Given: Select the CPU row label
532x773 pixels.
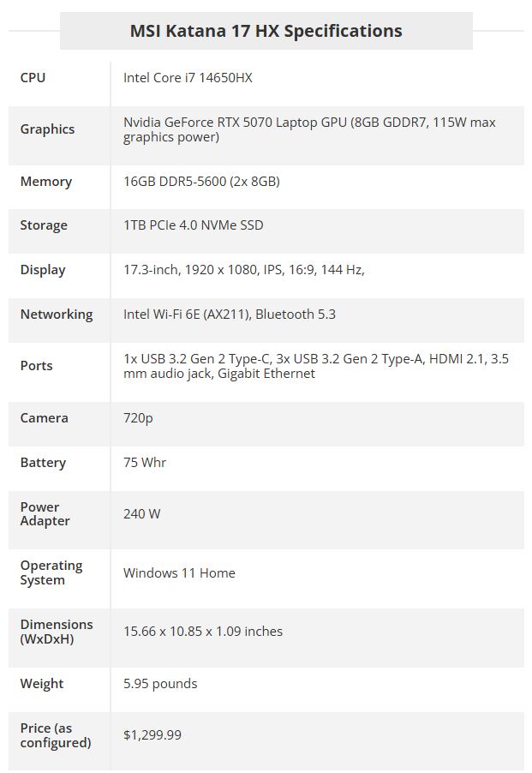Looking at the screenshot, I should 33,78.
